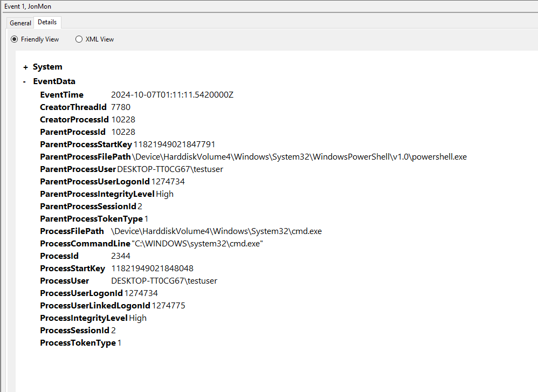This screenshot has height=392, width=538.
Task: Select ParentProcessId value 10228
Action: (123, 132)
